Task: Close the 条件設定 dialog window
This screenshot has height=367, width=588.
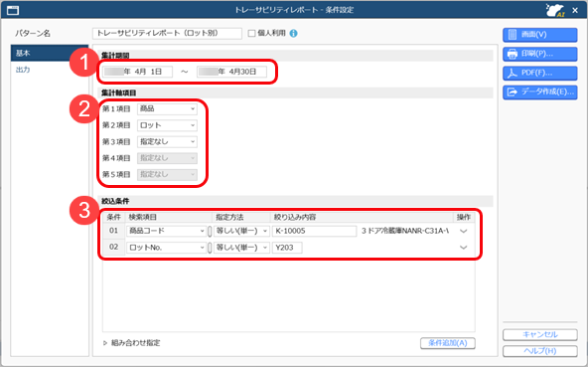Action: 575,11
